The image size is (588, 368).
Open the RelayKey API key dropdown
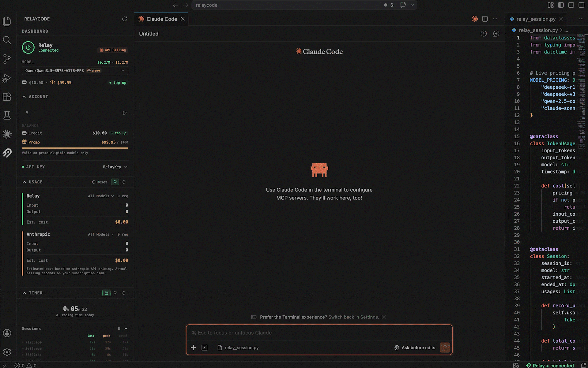tap(115, 167)
